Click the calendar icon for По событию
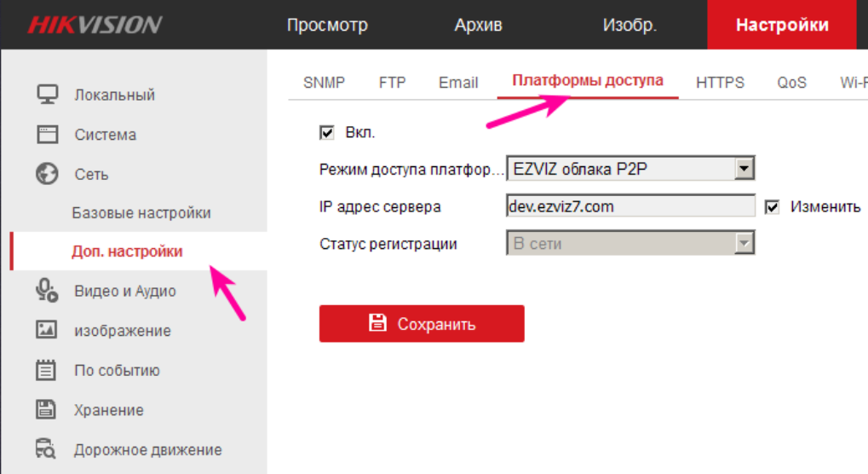 [46, 370]
